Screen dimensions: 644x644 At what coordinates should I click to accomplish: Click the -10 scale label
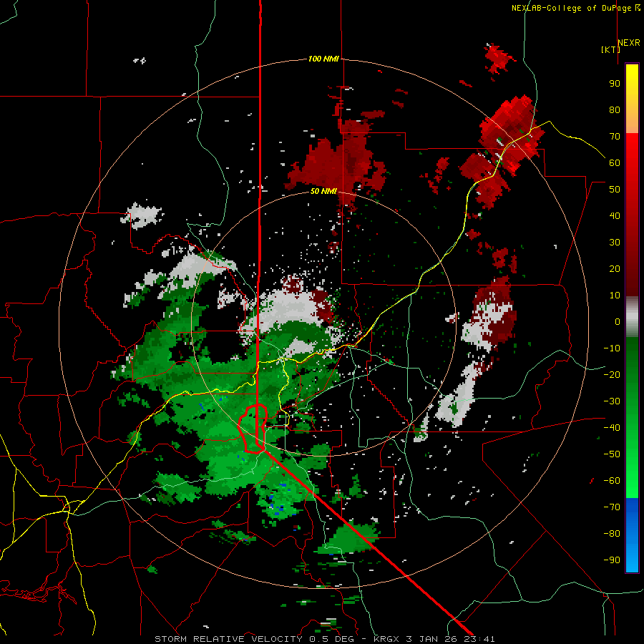[x=612, y=348]
